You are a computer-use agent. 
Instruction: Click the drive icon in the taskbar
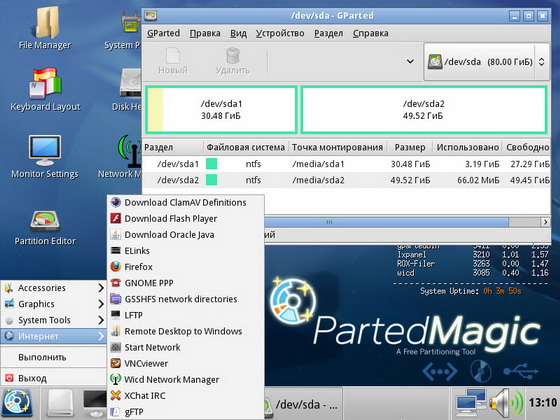point(60,404)
